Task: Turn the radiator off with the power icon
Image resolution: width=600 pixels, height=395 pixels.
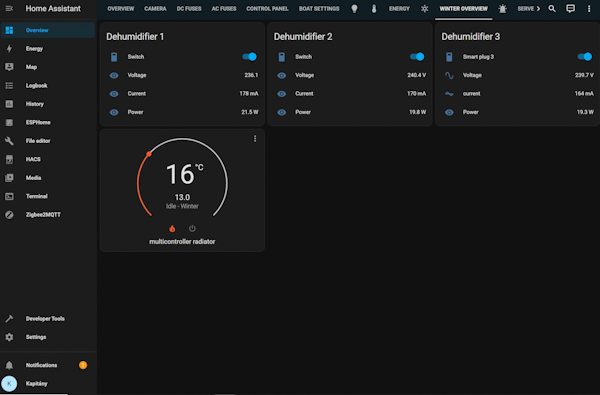Action: tap(192, 229)
